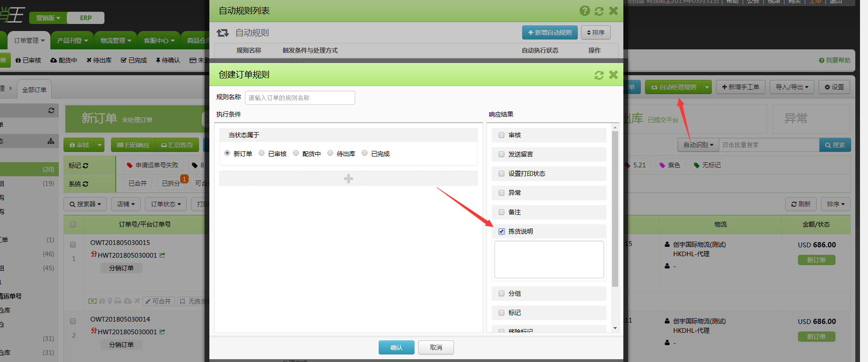
Task: Confirm the rule with 确认 button
Action: 397,347
